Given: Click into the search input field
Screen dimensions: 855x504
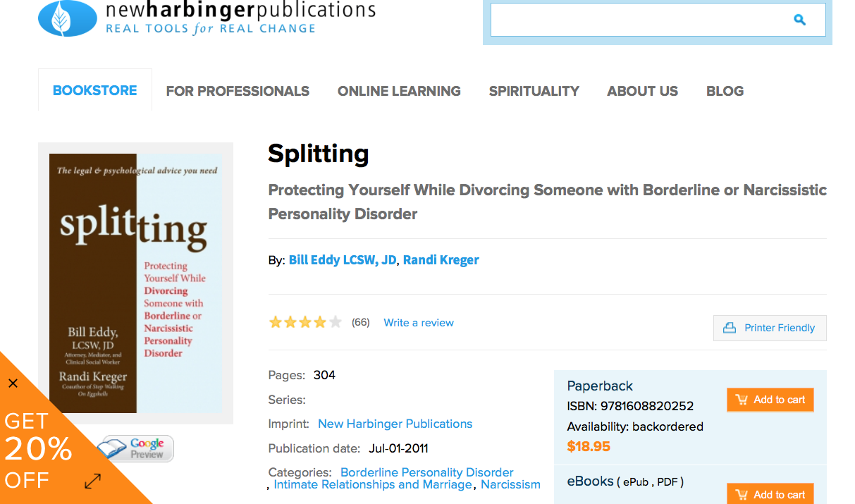Looking at the screenshot, I should point(634,20).
